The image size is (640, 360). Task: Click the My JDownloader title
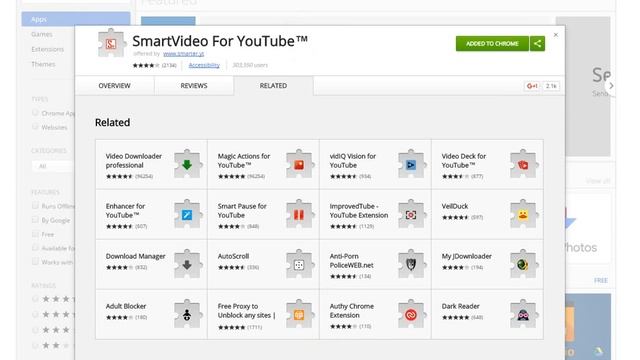pos(467,256)
